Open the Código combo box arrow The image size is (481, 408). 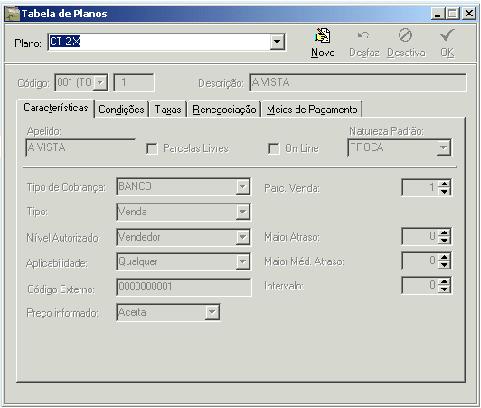click(100, 82)
